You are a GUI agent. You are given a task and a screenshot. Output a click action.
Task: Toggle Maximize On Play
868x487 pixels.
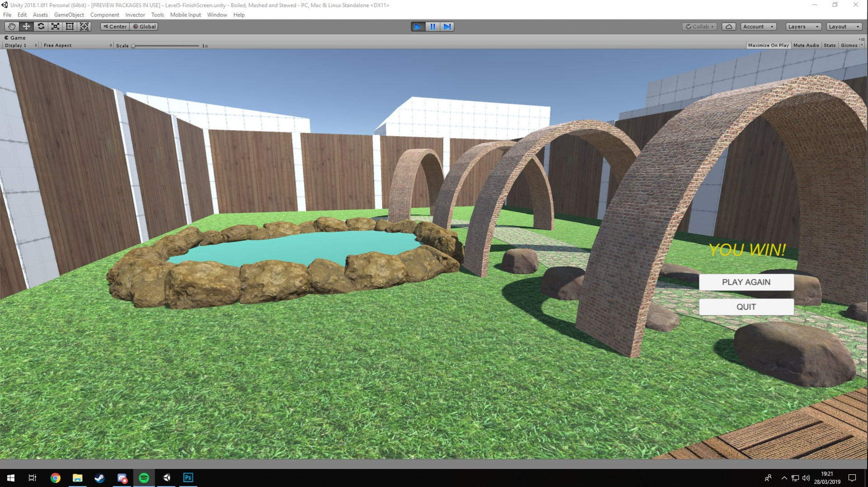pos(768,45)
